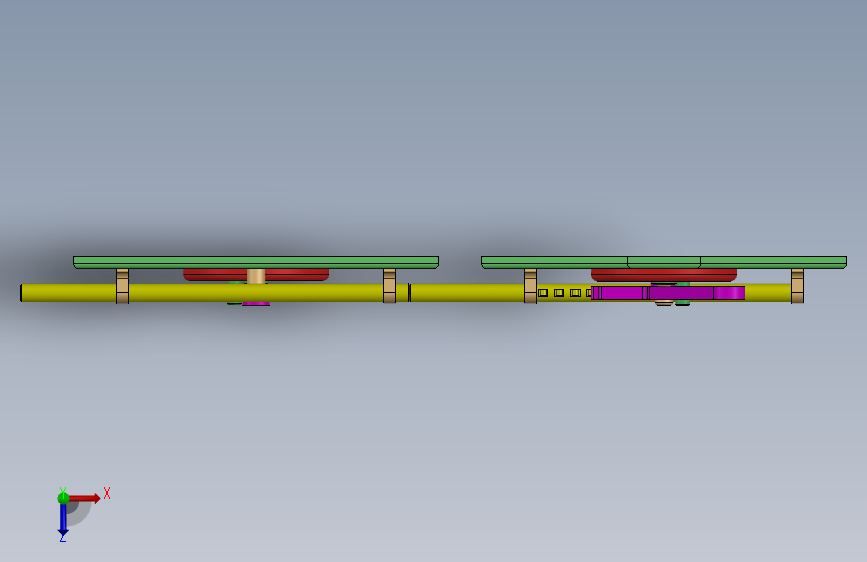The width and height of the screenshot is (867, 562).
Task: Select the short middle segment of right green plate
Action: tap(664, 262)
